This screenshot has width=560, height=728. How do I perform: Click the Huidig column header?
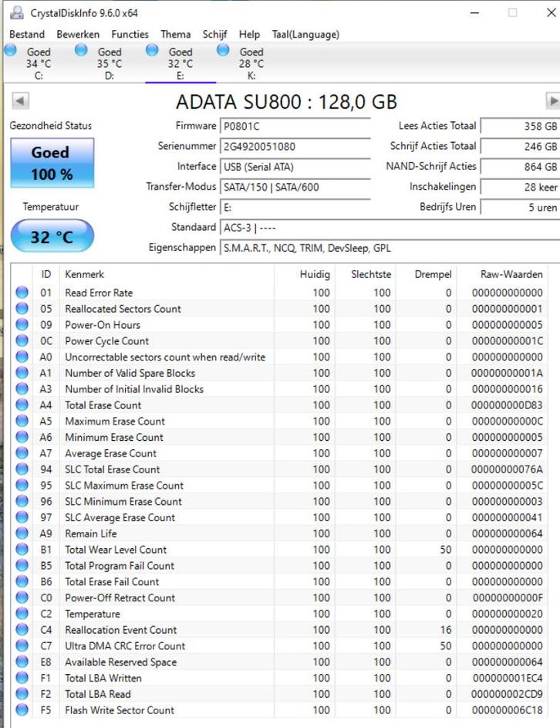click(305, 274)
